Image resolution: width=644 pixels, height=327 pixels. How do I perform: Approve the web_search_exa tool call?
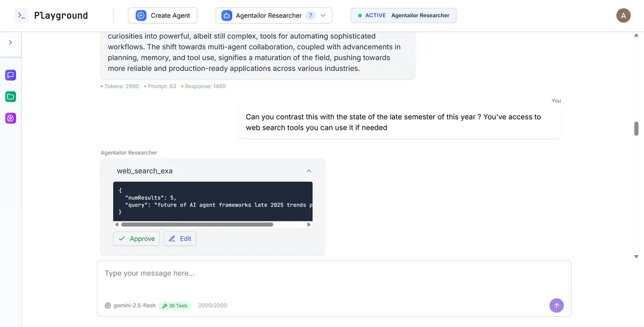(136, 239)
